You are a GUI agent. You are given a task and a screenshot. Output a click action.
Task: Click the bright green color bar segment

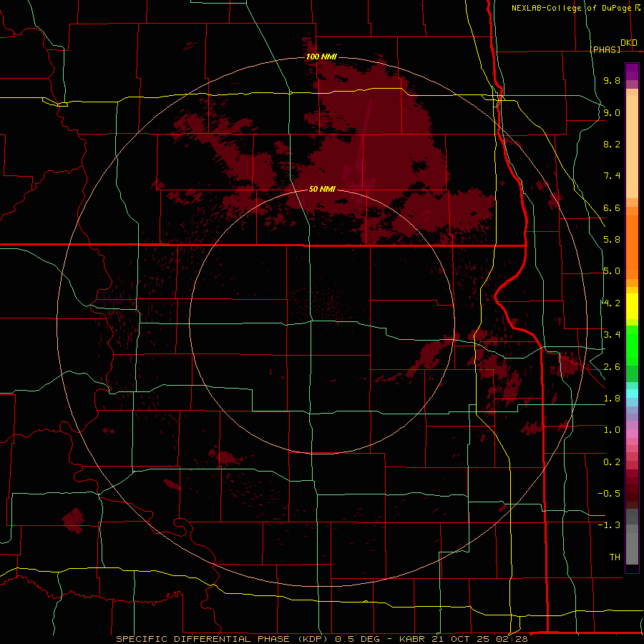point(632,346)
